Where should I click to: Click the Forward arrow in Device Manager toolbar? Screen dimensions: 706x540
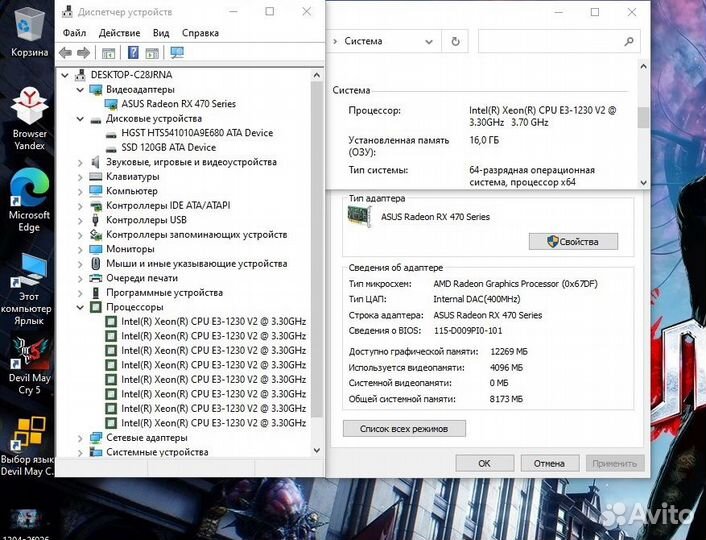(83, 53)
